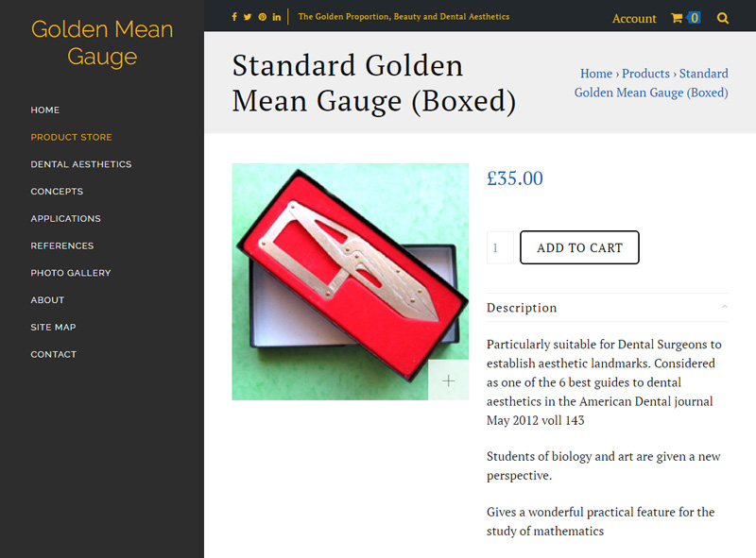Open Product Store menu item
The width and height of the screenshot is (756, 558).
coord(71,137)
